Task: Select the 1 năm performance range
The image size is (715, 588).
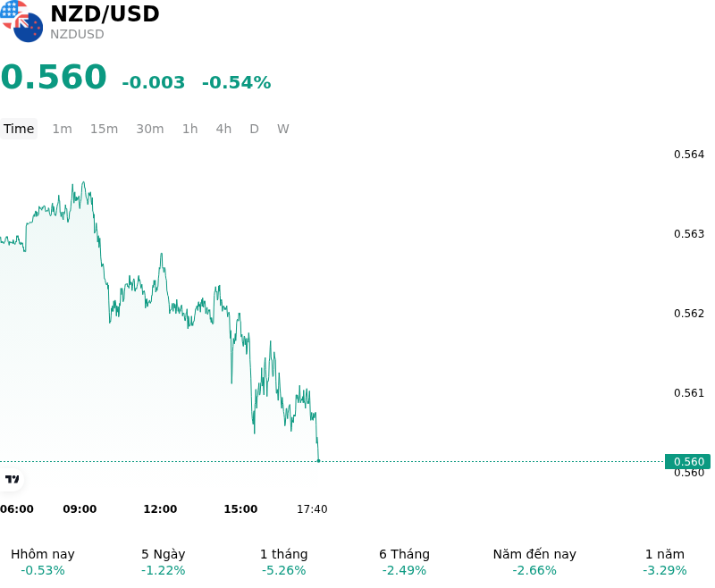Action: 665,562
